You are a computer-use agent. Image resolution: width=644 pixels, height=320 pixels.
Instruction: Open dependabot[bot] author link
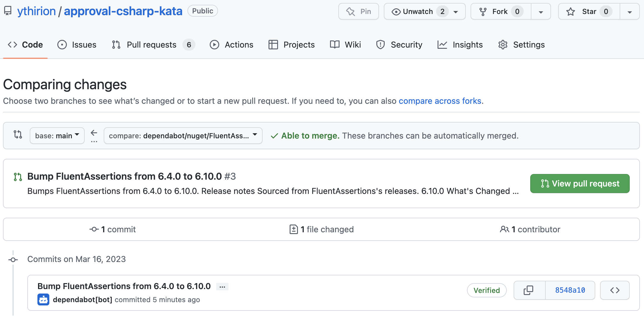(83, 300)
